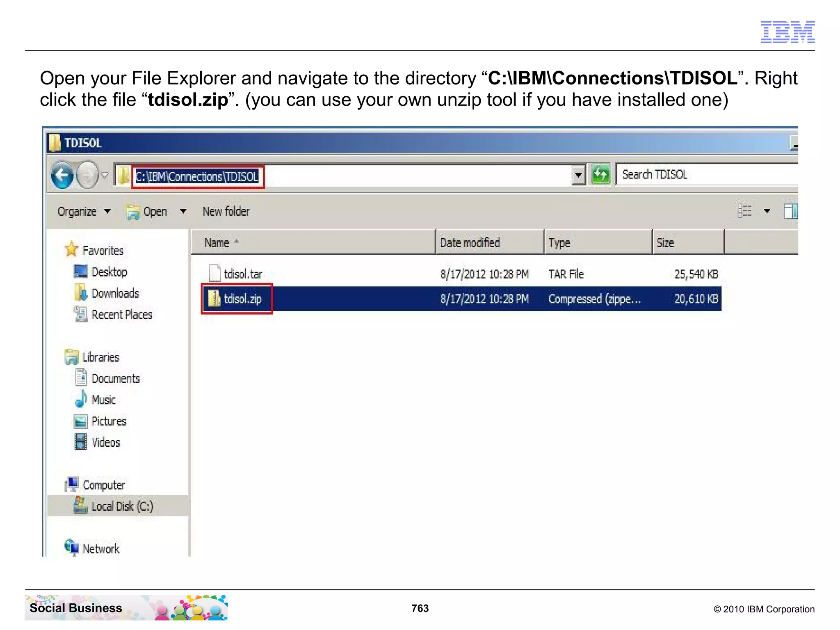Viewport: 840px width, 630px height.
Task: Sort by the Date modified column
Action: 490,242
